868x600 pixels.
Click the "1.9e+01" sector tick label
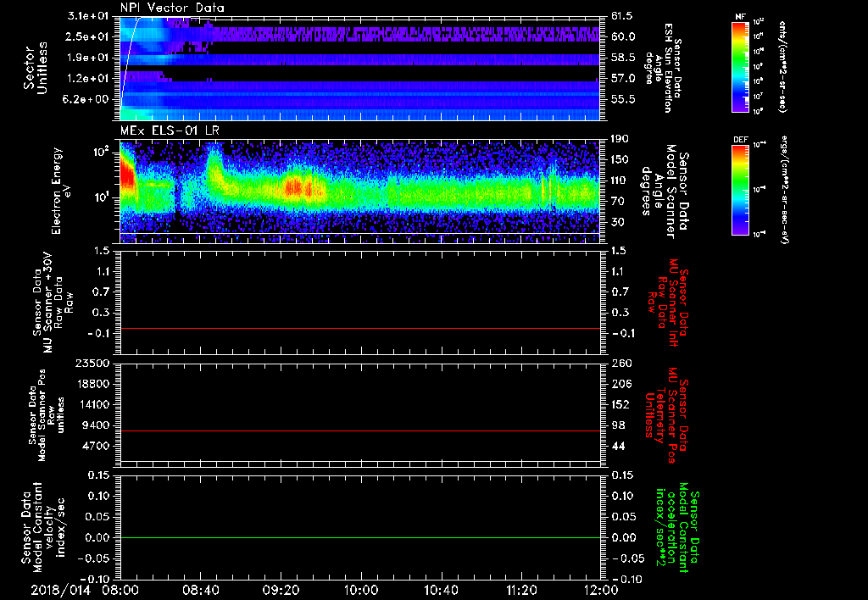[x=88, y=58]
